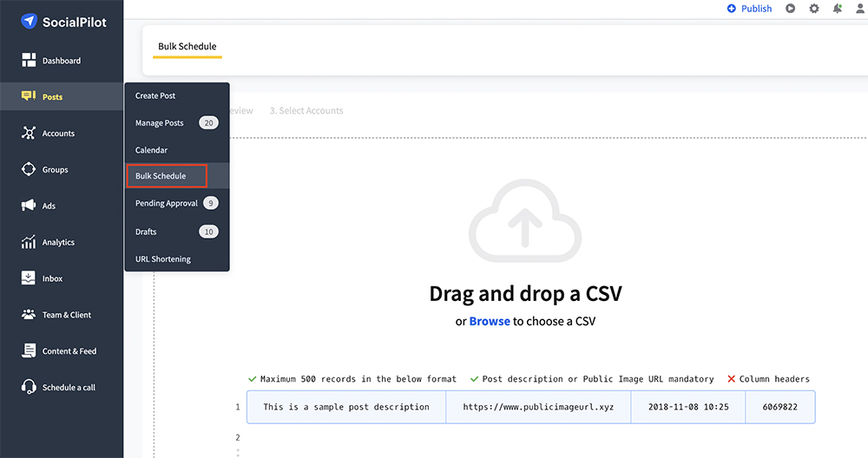
Task: Open Drafts from Posts submenu
Action: coord(146,232)
